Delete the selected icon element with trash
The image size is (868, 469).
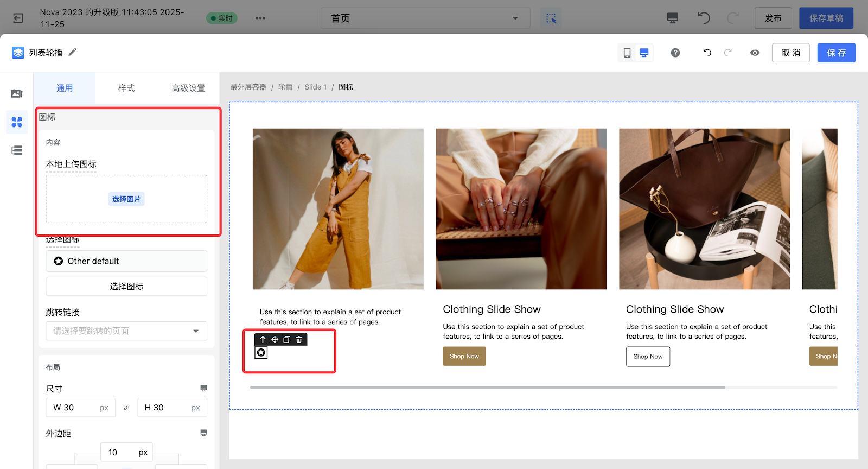click(299, 339)
